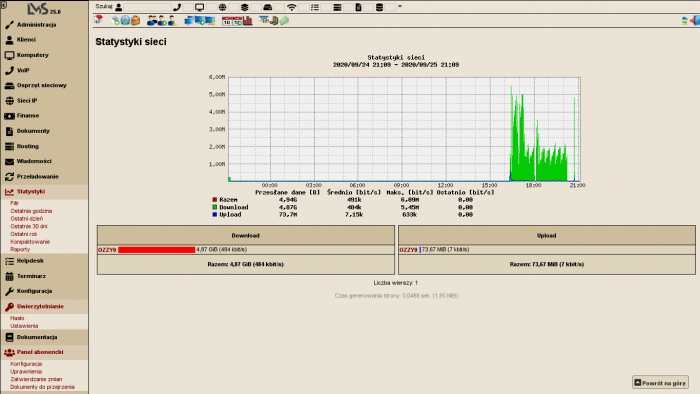Click the document search icon
700x394 pixels.
coord(358,7)
